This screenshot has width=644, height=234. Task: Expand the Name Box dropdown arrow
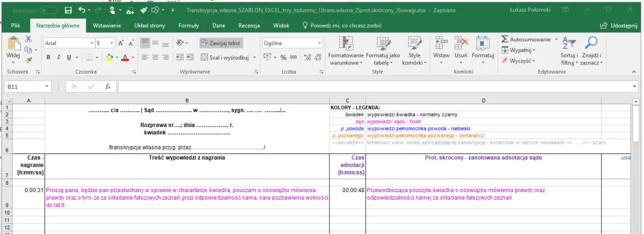coord(47,86)
